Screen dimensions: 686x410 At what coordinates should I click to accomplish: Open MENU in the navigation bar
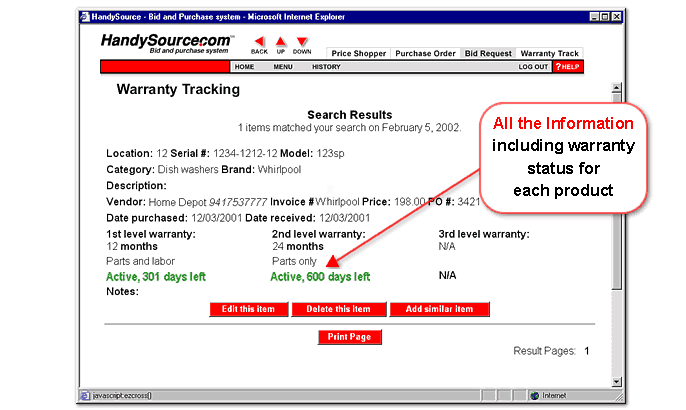pyautogui.click(x=283, y=67)
